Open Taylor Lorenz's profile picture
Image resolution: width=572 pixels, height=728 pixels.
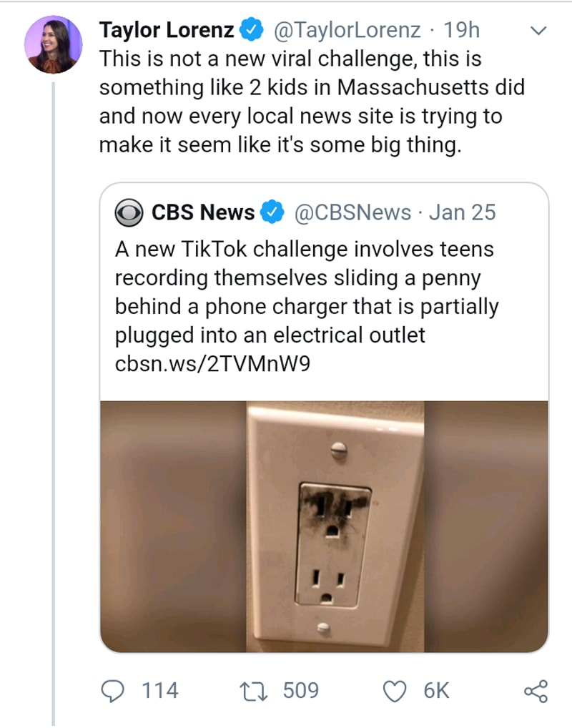[54, 45]
